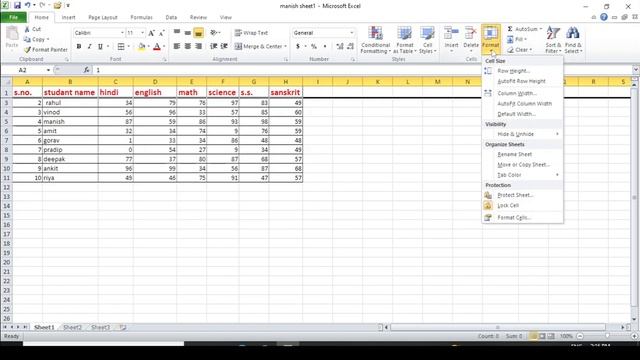Toggle Wrap Text
640x360 pixels.
point(251,33)
